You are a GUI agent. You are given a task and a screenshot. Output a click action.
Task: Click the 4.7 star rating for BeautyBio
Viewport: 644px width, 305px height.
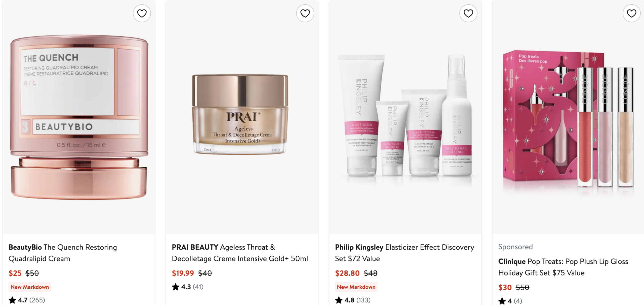coord(27,300)
